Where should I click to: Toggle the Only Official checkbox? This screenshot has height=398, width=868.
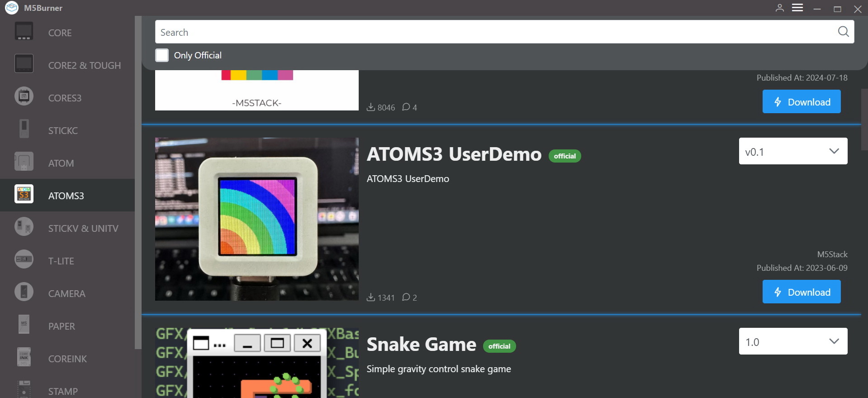162,55
